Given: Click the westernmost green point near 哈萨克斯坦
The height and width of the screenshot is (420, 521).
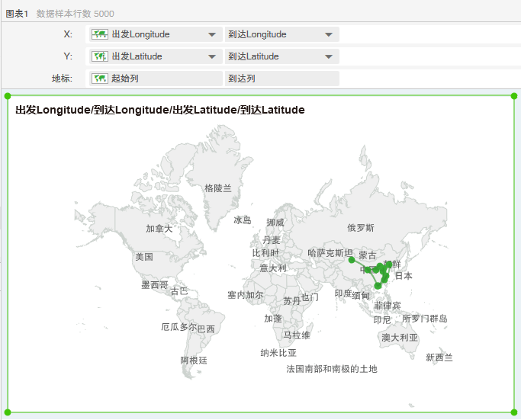Looking at the screenshot, I should (352, 260).
